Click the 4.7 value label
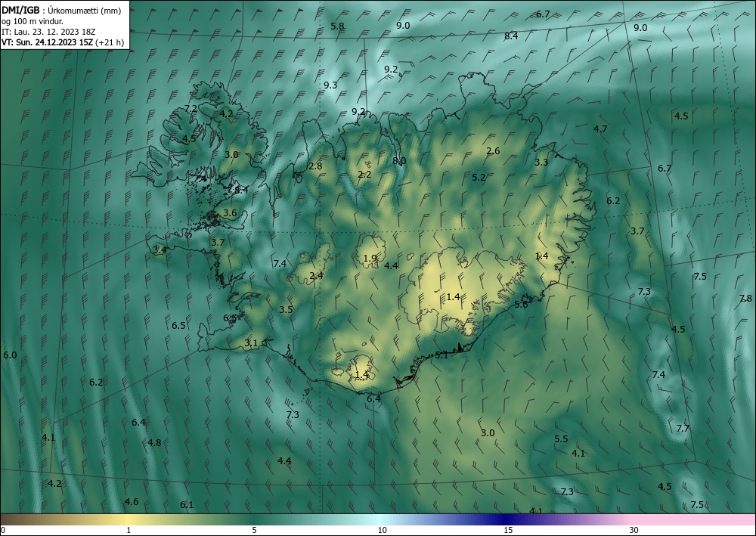756x536 pixels. coord(600,129)
